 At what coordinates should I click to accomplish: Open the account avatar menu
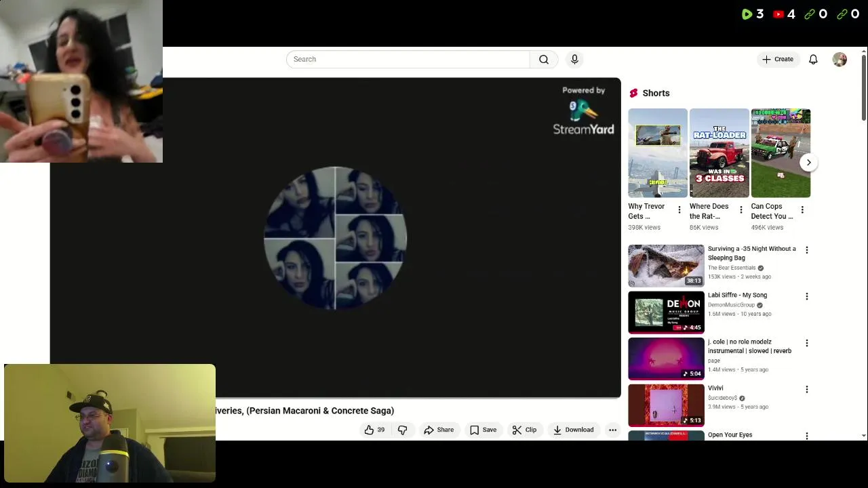coord(840,60)
